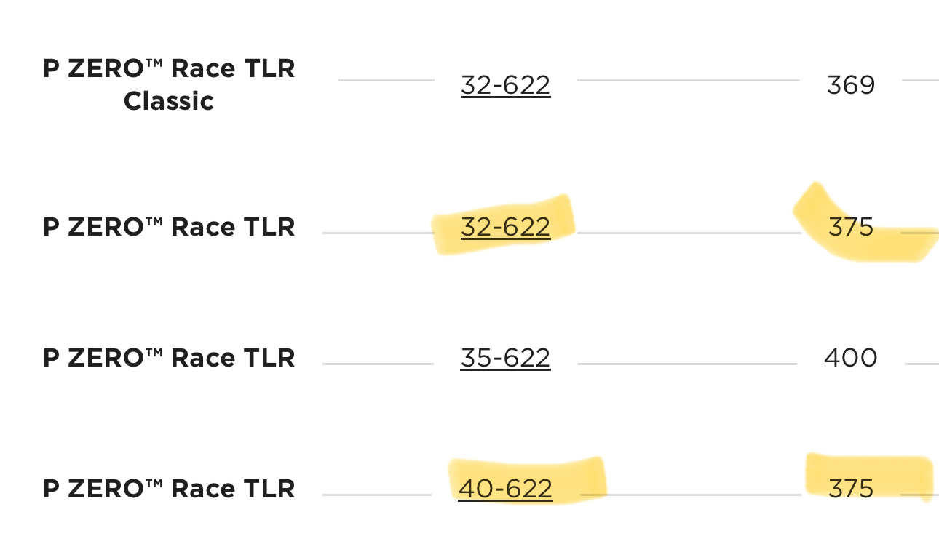Open the 32-622 link in the Classic row
This screenshot has height=560, width=939.
point(505,86)
